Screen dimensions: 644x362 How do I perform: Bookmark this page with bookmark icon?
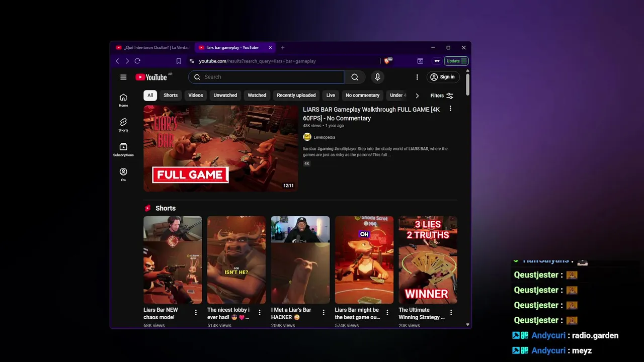click(179, 61)
